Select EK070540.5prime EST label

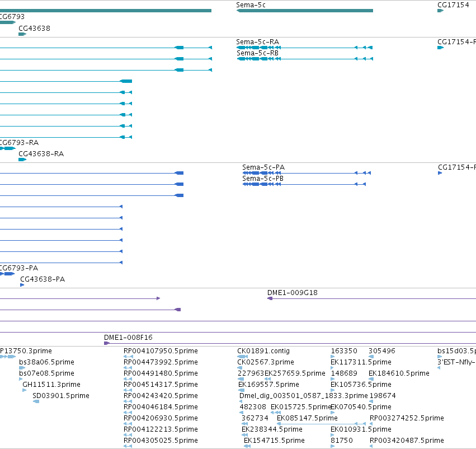click(361, 407)
